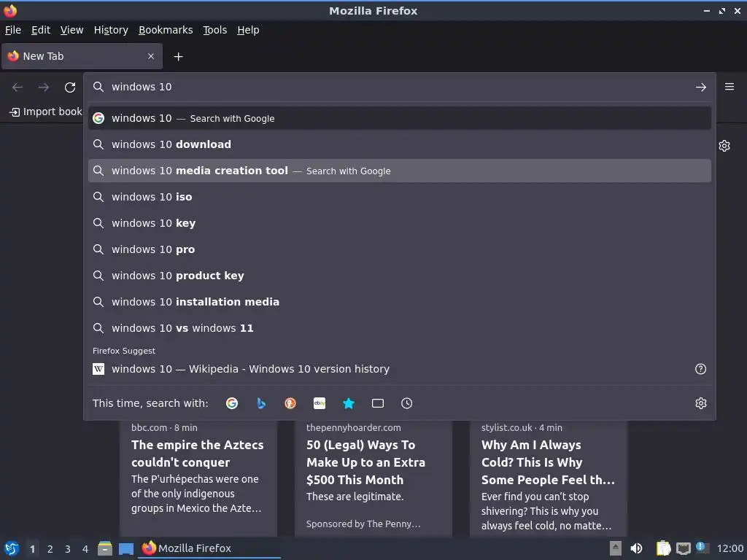
Task: Click the go arrow in the address bar
Action: [701, 87]
